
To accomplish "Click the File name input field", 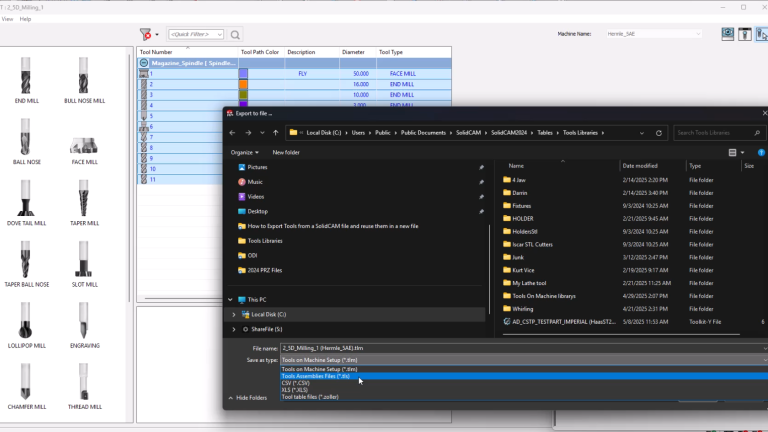I will click(x=524, y=348).
